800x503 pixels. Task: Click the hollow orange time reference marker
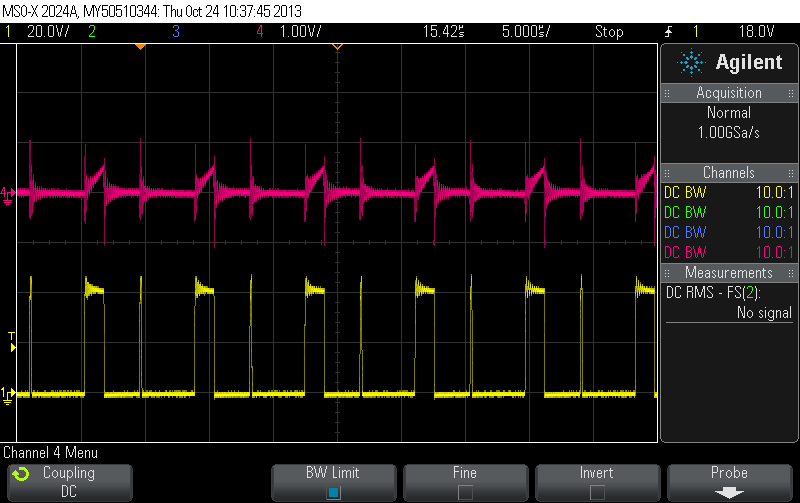click(x=337, y=47)
